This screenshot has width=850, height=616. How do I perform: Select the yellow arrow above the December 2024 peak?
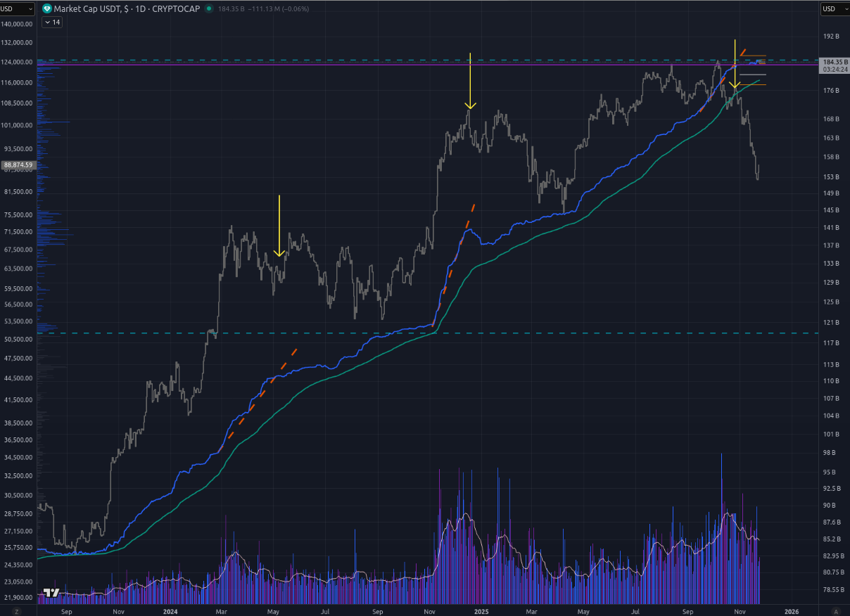[470, 81]
